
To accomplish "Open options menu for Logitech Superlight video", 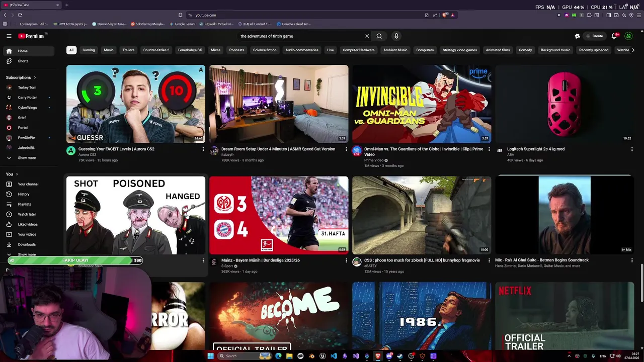I will click(x=632, y=149).
